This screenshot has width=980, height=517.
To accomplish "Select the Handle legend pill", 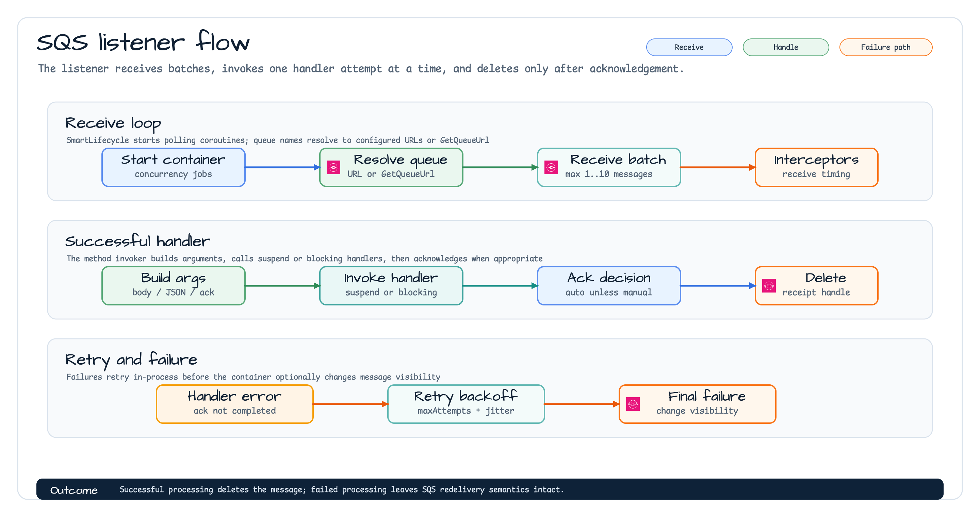I will click(x=786, y=47).
